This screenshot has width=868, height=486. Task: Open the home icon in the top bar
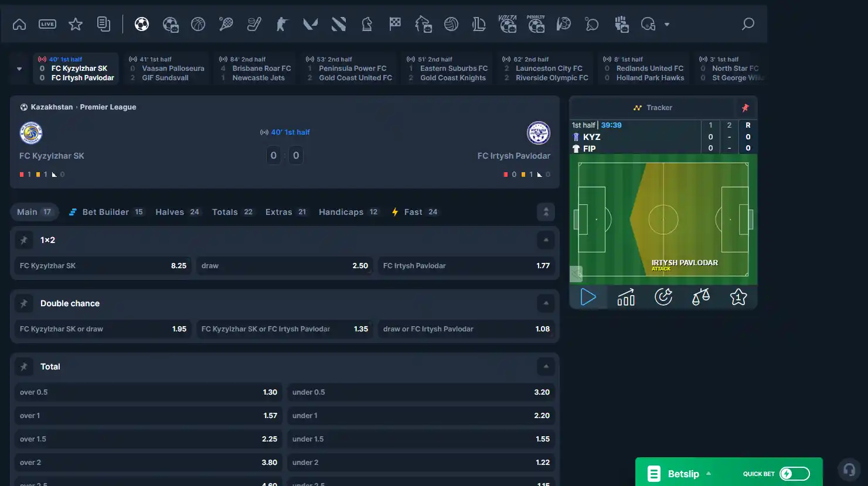pyautogui.click(x=19, y=24)
